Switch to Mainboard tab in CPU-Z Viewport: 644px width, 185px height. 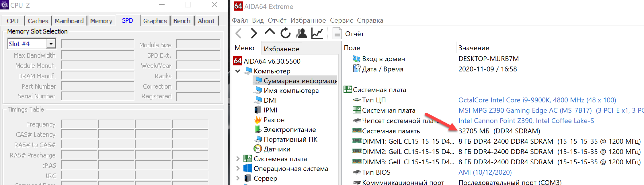click(x=69, y=21)
